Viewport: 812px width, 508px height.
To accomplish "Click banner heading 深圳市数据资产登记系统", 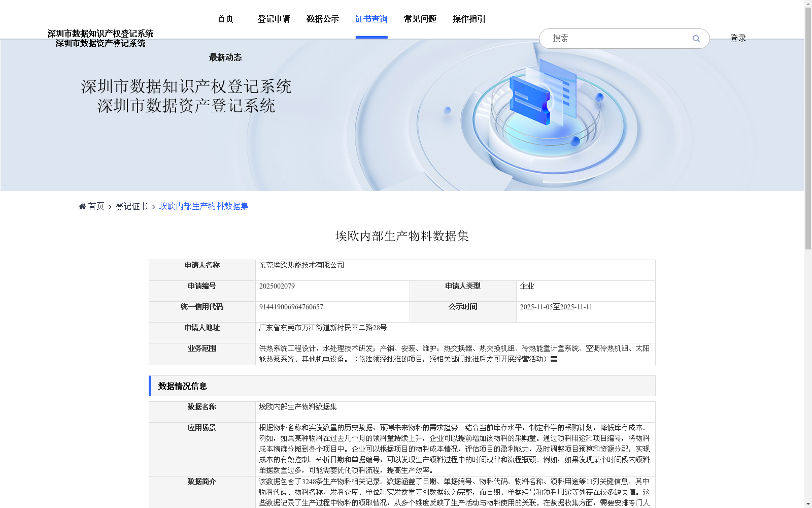I will 186,106.
